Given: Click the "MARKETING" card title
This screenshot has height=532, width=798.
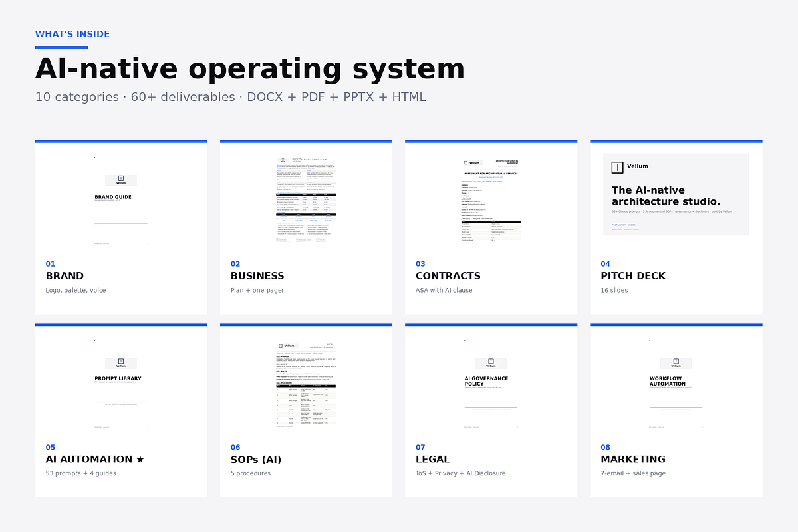Looking at the screenshot, I should [x=633, y=460].
